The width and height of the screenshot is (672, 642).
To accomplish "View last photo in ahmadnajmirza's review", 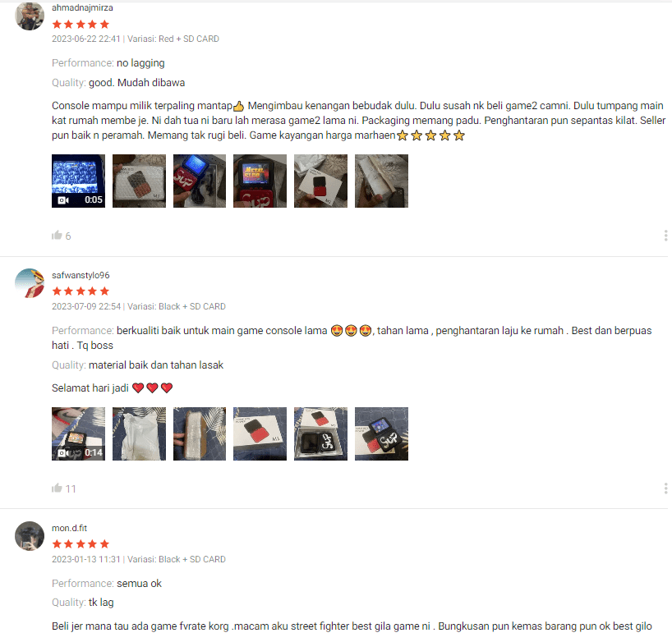I will 381,181.
